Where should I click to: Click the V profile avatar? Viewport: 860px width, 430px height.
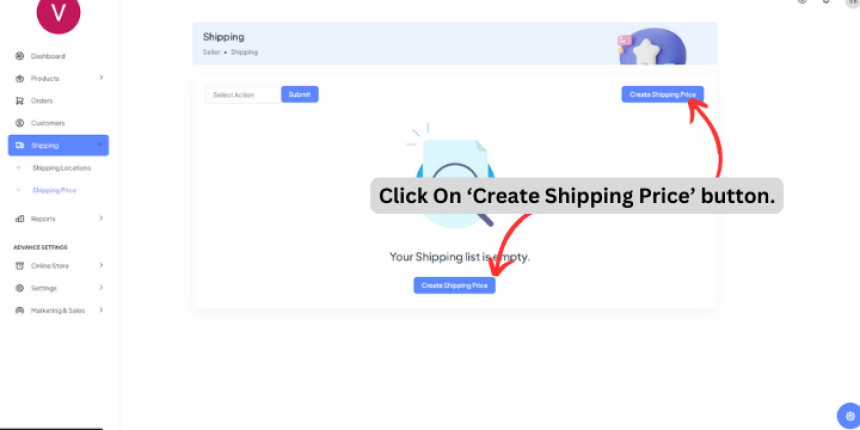point(58,14)
